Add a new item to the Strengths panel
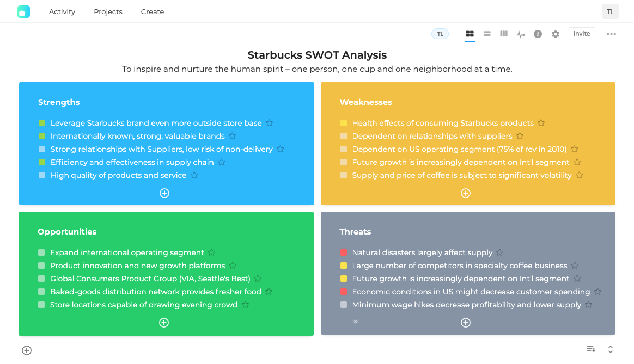 pyautogui.click(x=164, y=193)
